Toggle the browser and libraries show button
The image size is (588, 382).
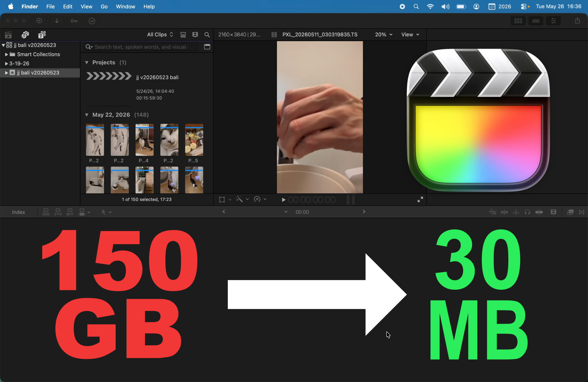pos(518,21)
